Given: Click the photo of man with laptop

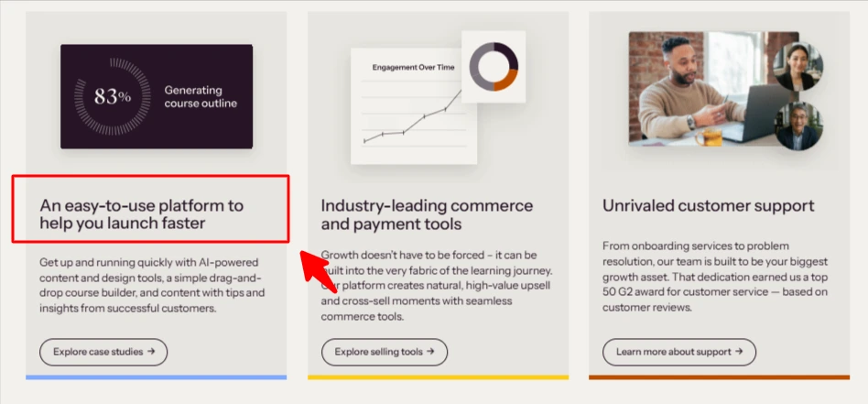Looking at the screenshot, I should click(x=713, y=89).
